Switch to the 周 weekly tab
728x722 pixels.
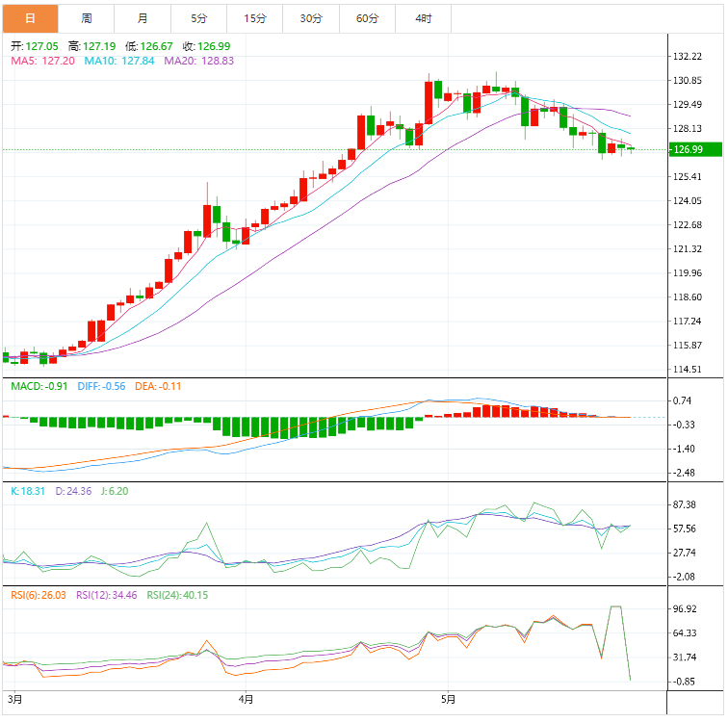(87, 18)
